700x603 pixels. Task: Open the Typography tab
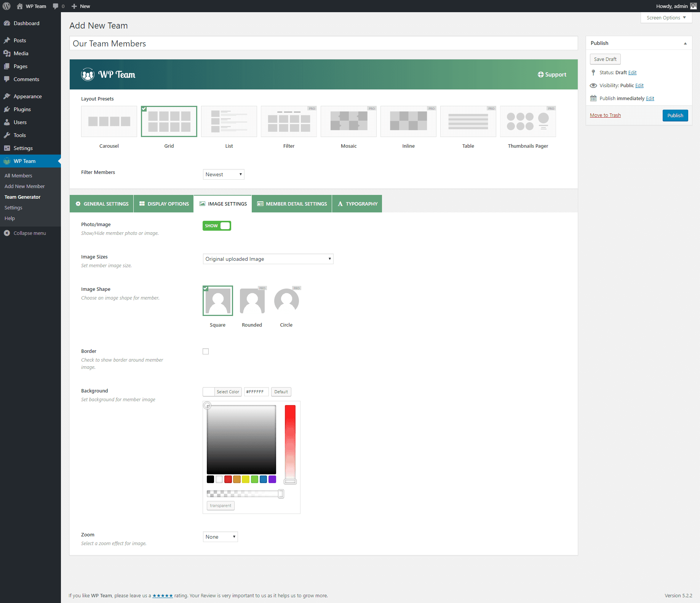click(x=357, y=204)
